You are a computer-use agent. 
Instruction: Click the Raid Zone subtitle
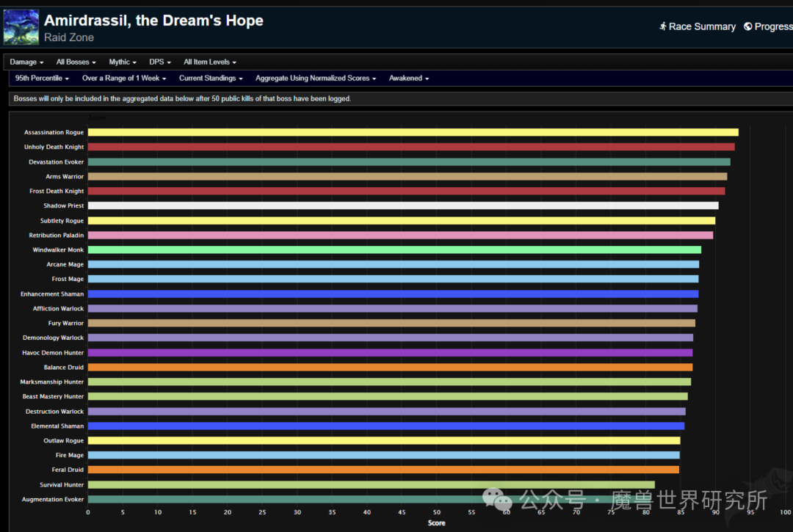(69, 37)
